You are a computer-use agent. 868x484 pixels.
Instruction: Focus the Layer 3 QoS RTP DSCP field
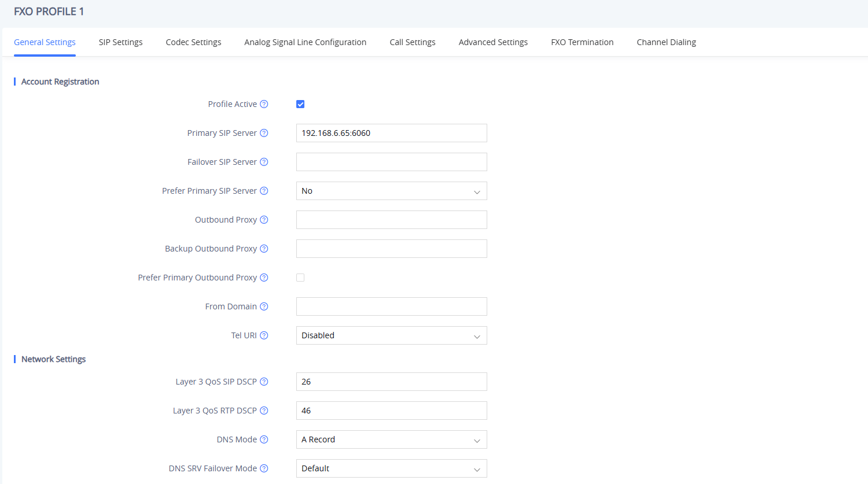(392, 411)
